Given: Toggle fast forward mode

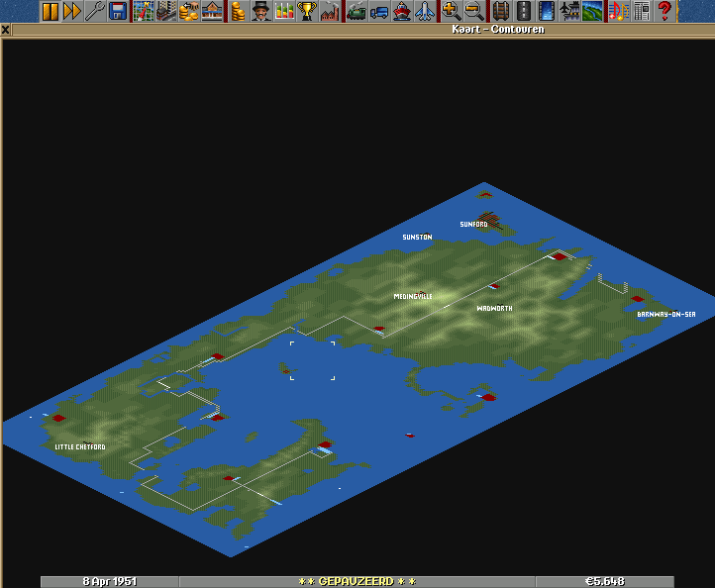Looking at the screenshot, I should pos(72,11).
